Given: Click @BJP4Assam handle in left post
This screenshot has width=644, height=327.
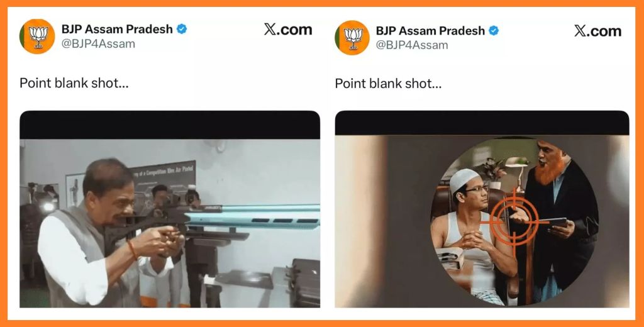Looking at the screenshot, I should (x=98, y=44).
